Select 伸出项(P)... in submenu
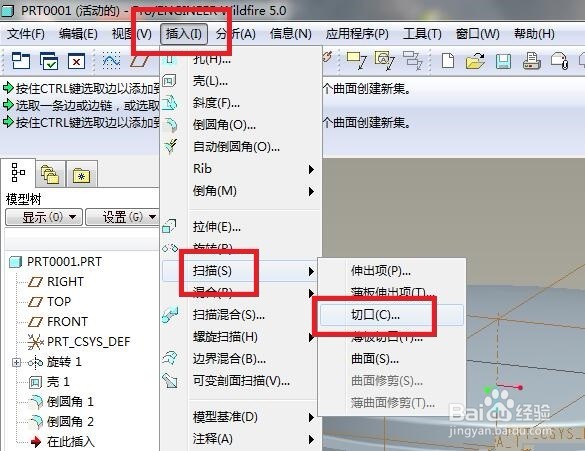This screenshot has height=451, width=585. tap(381, 271)
